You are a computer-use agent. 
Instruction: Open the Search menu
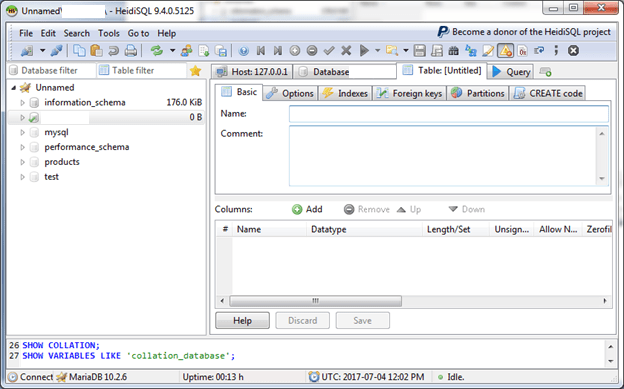click(x=77, y=33)
